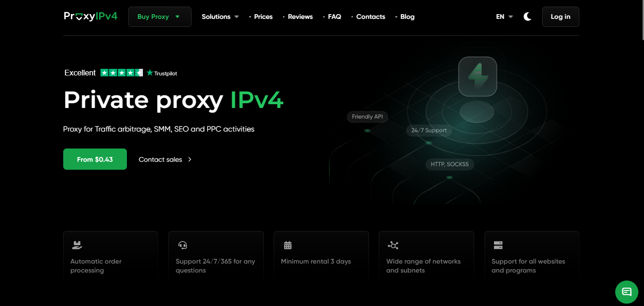Toggle dark mode moon icon
Image resolution: width=644 pixels, height=306 pixels.
(x=527, y=17)
